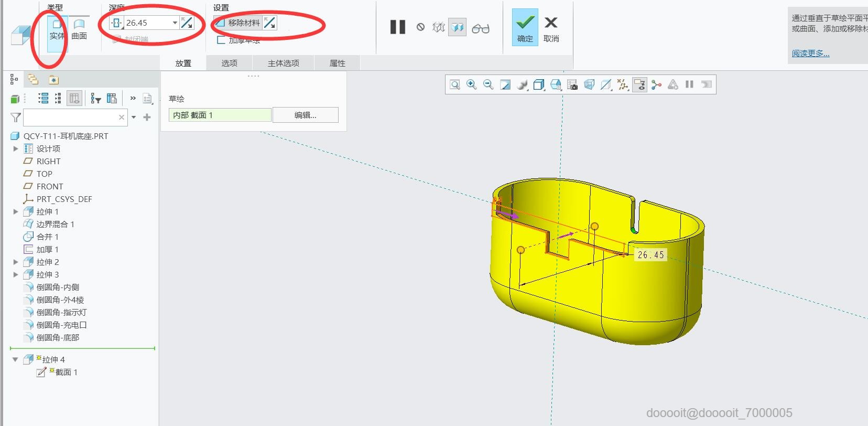
Task: Expand the 拉伸 3 feature node
Action: 16,274
